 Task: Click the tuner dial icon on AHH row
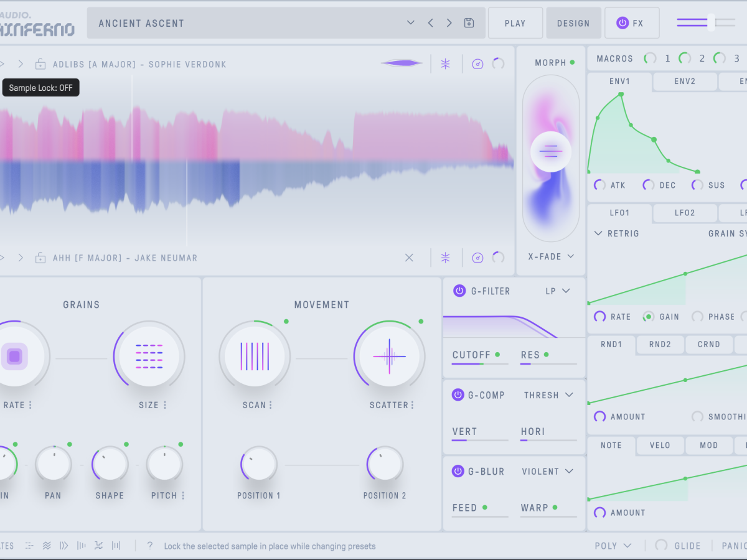tap(477, 258)
